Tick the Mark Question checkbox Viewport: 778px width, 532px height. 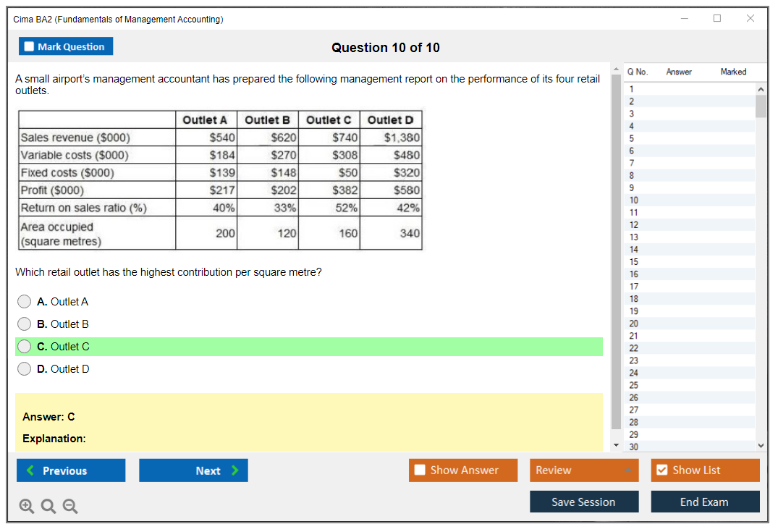coord(30,47)
